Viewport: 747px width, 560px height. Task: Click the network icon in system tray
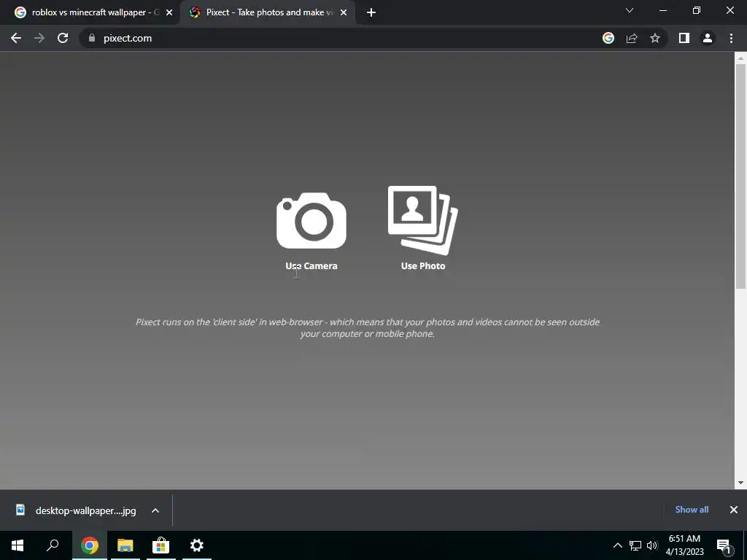635,545
